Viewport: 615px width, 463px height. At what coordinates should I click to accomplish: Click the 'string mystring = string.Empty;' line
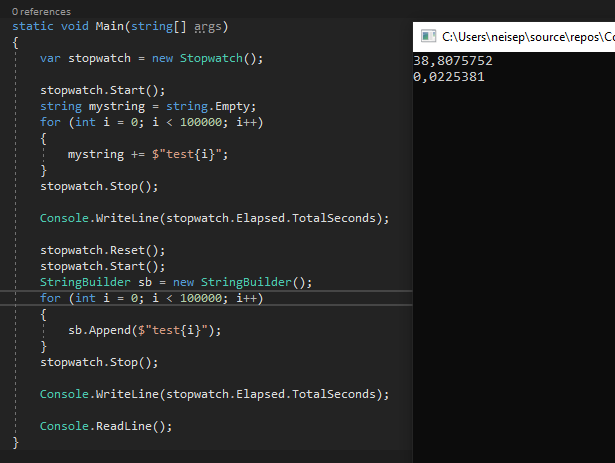(148, 107)
